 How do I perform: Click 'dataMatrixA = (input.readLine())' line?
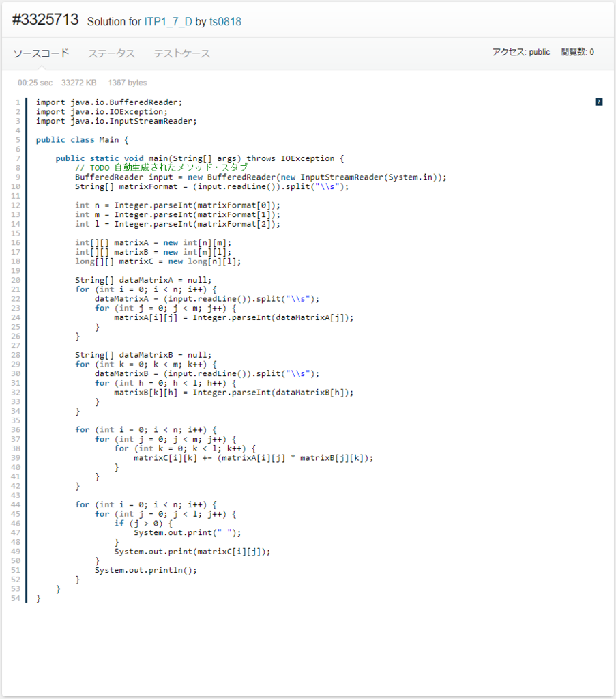[x=207, y=299]
